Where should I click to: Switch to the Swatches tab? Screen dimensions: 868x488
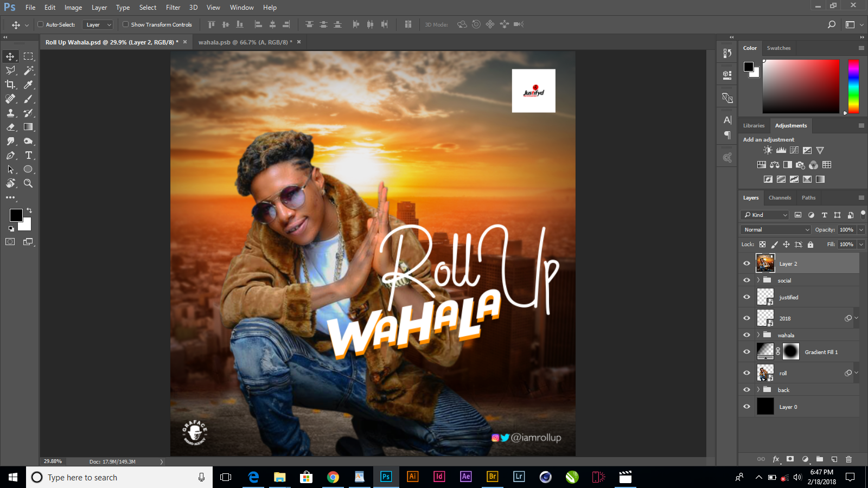[778, 48]
